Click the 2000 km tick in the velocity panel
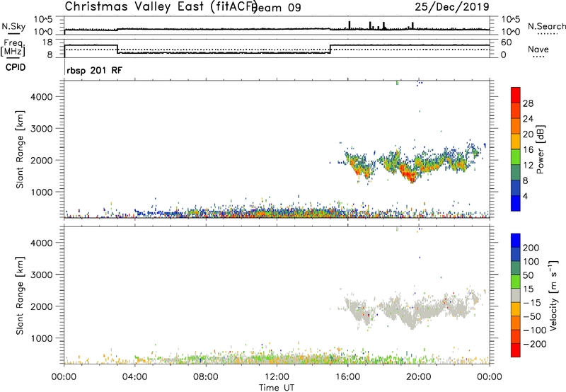This screenshot has width=566, height=392. click(42, 306)
